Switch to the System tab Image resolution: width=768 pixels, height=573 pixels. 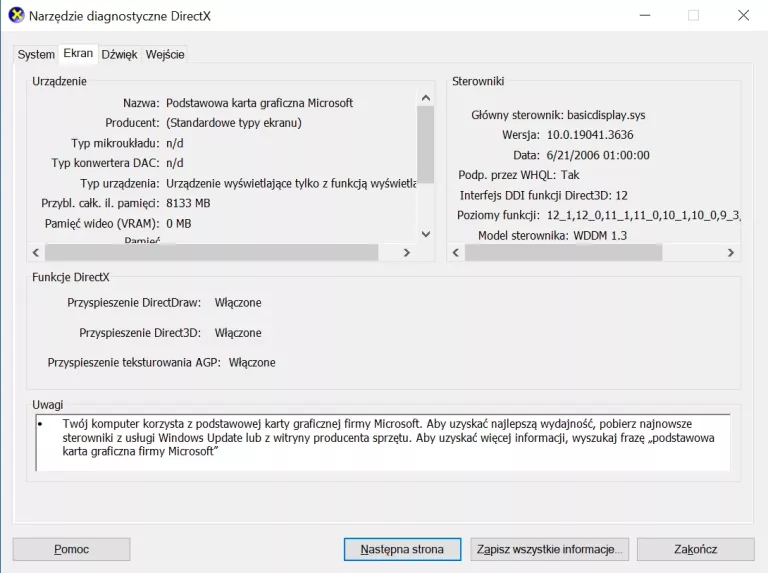pyautogui.click(x=36, y=54)
